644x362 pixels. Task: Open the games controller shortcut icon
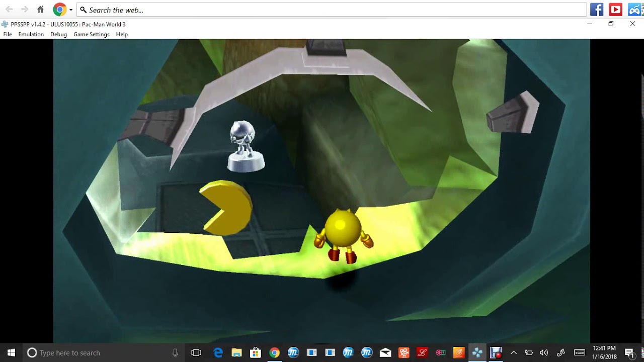(635, 10)
